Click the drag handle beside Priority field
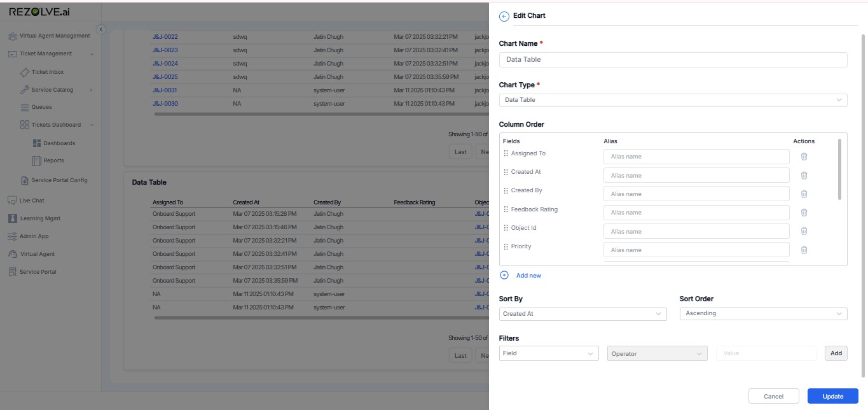This screenshot has width=868, height=410. coord(506,246)
